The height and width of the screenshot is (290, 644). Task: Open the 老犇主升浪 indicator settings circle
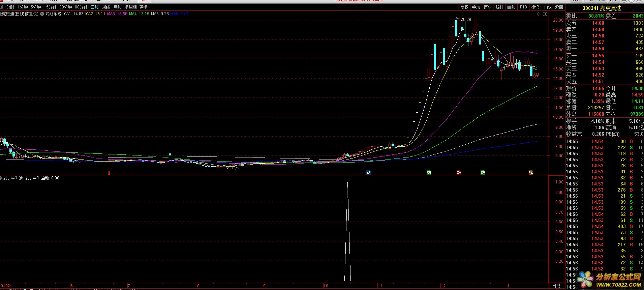(x=1, y=178)
